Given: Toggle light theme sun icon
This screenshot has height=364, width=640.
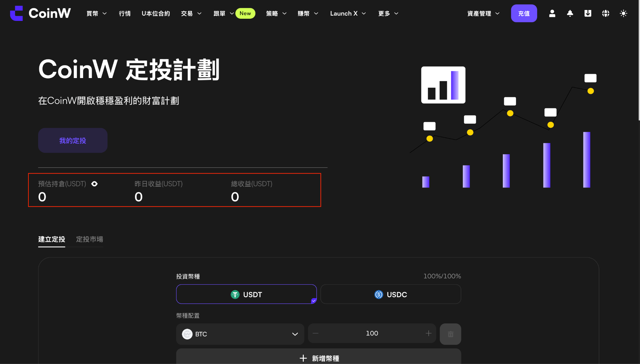Looking at the screenshot, I should (623, 13).
